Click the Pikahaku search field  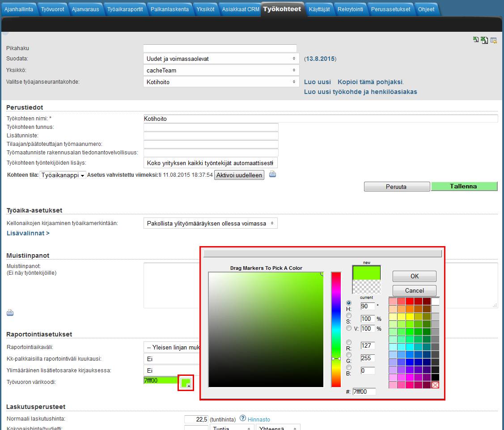220,48
